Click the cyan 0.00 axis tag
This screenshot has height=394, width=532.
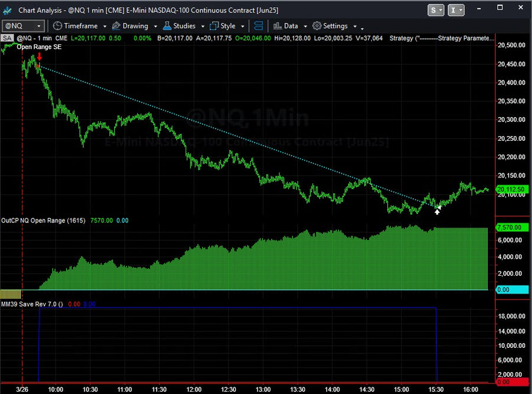(x=512, y=290)
